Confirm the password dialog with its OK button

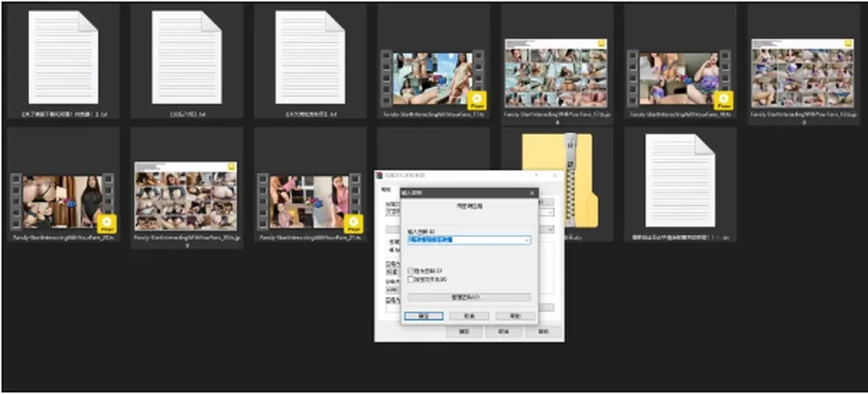[423, 316]
